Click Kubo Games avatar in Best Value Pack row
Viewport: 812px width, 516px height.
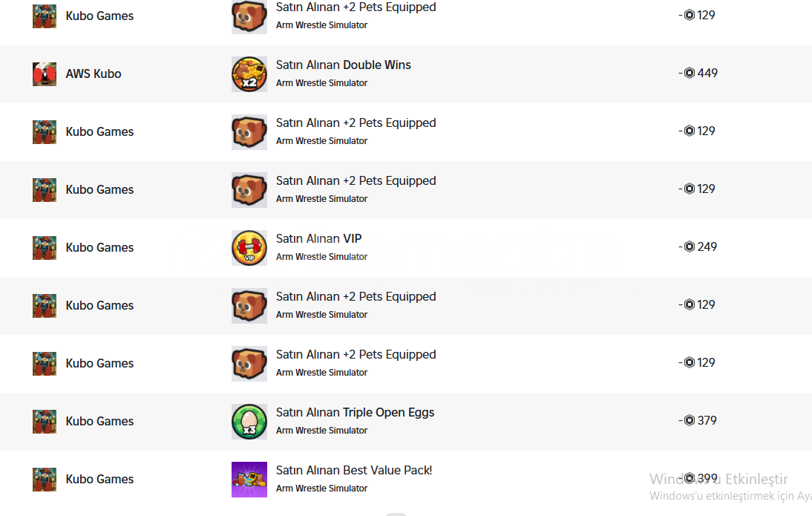45,479
